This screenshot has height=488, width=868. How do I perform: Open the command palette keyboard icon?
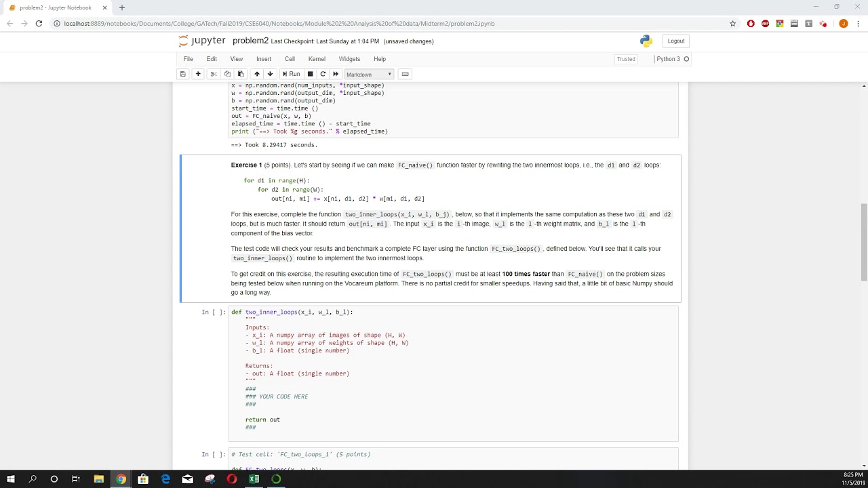(x=406, y=74)
